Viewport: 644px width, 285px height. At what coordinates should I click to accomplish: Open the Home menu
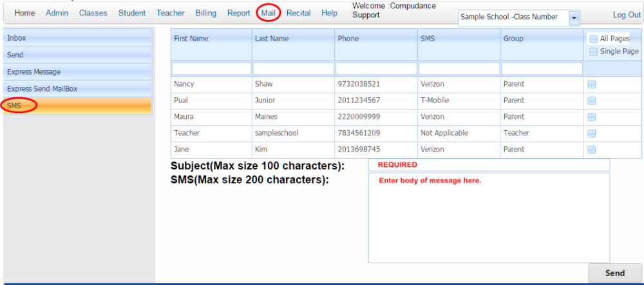tap(24, 13)
